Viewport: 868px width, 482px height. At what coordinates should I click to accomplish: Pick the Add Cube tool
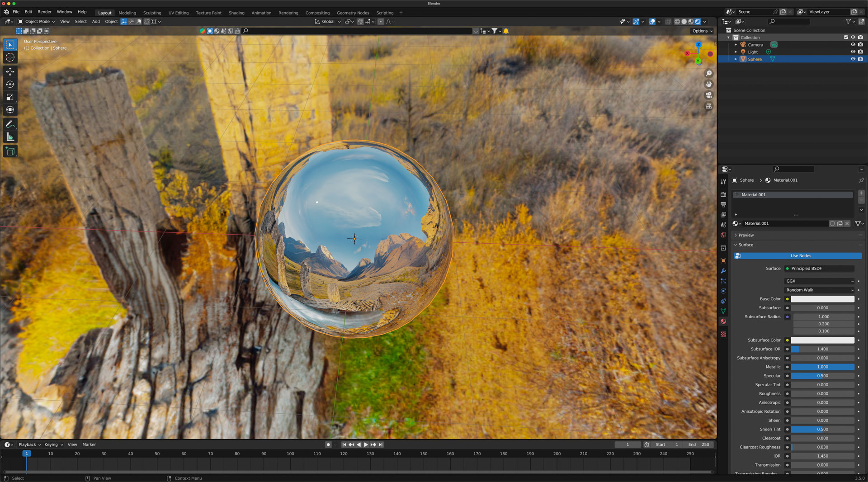pos(10,151)
